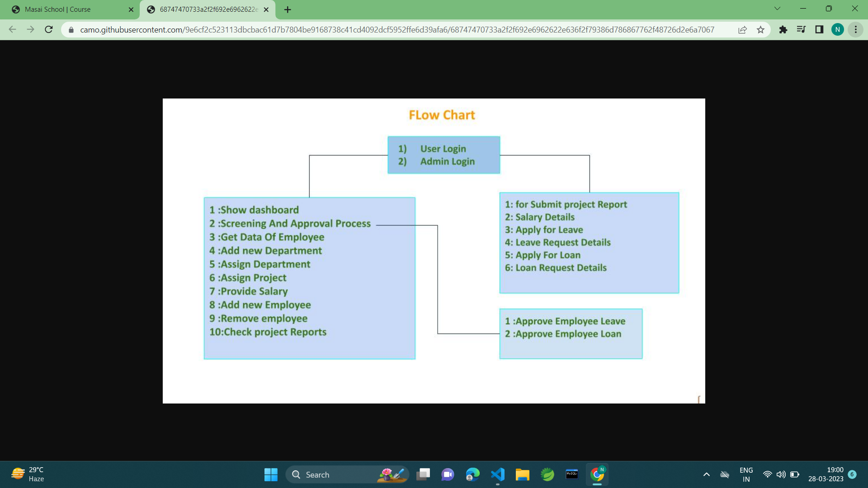Open Chrome three-dot menu
Screen dimensions: 868x488
pyautogui.click(x=855, y=30)
